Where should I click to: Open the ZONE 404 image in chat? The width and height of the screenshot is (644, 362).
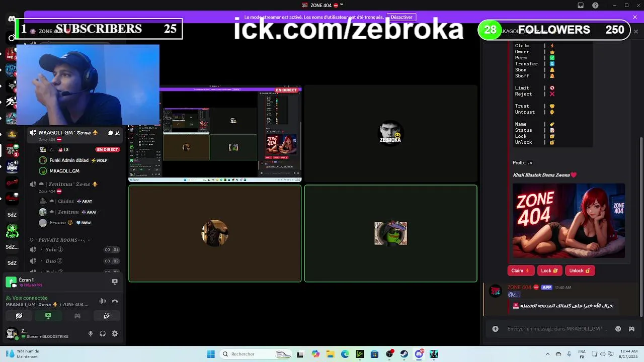click(569, 221)
